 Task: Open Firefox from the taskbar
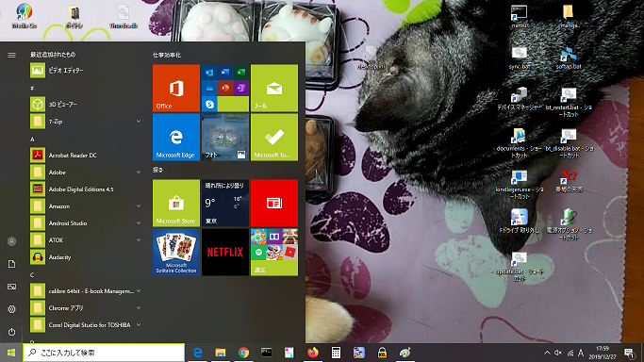[312, 353]
